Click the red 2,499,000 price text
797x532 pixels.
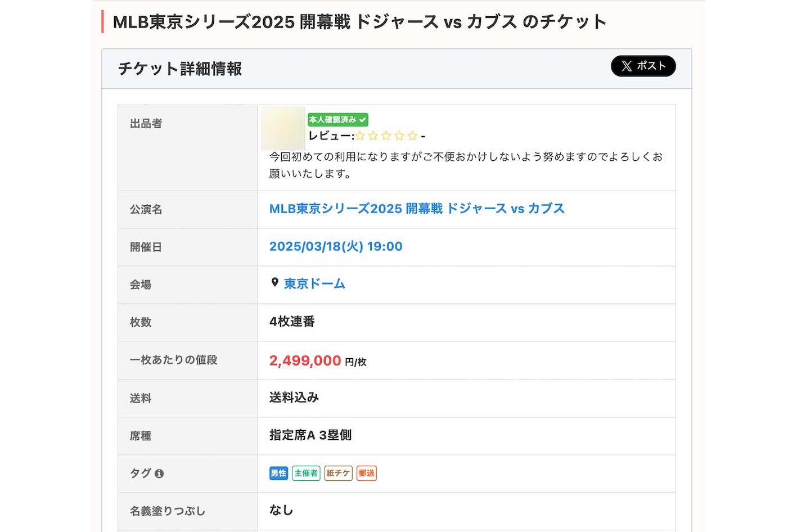[x=304, y=360]
